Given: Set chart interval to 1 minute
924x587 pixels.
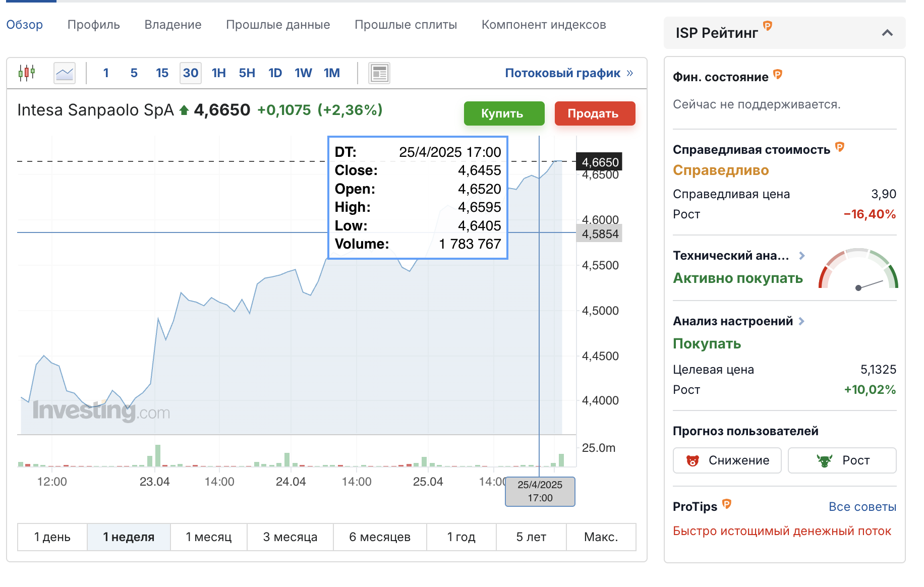Looking at the screenshot, I should click(x=106, y=73).
